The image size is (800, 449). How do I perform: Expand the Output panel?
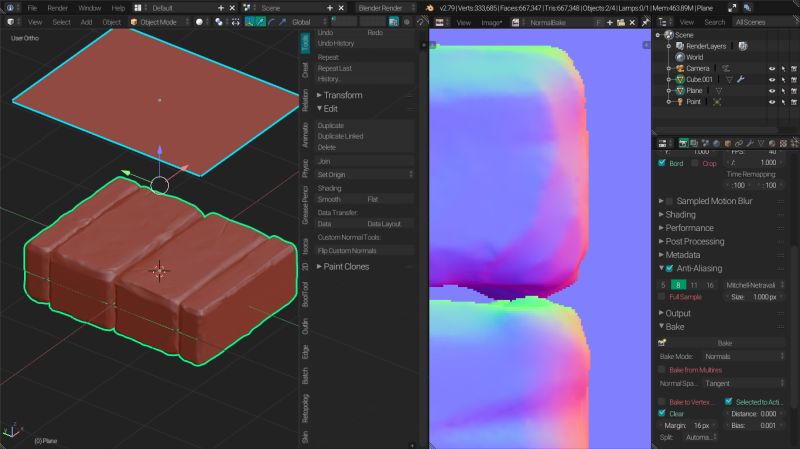point(675,313)
